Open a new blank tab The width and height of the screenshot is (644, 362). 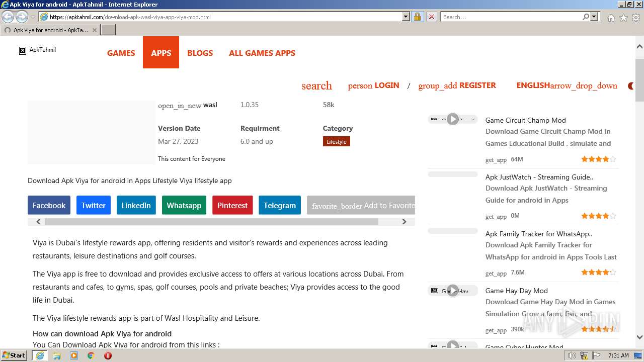[x=108, y=30]
